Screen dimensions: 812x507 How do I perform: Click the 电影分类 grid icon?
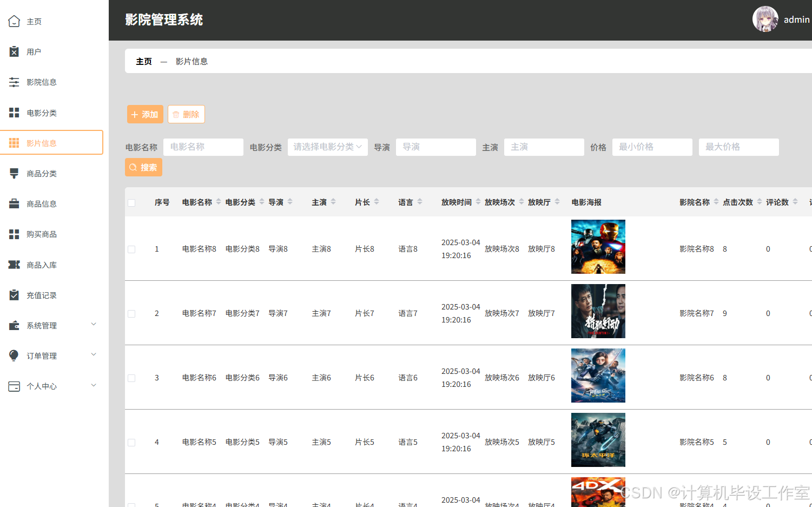tap(14, 113)
